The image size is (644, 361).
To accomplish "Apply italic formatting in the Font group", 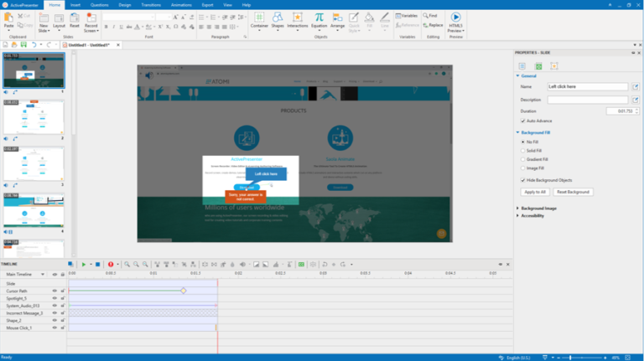I will pos(114,27).
